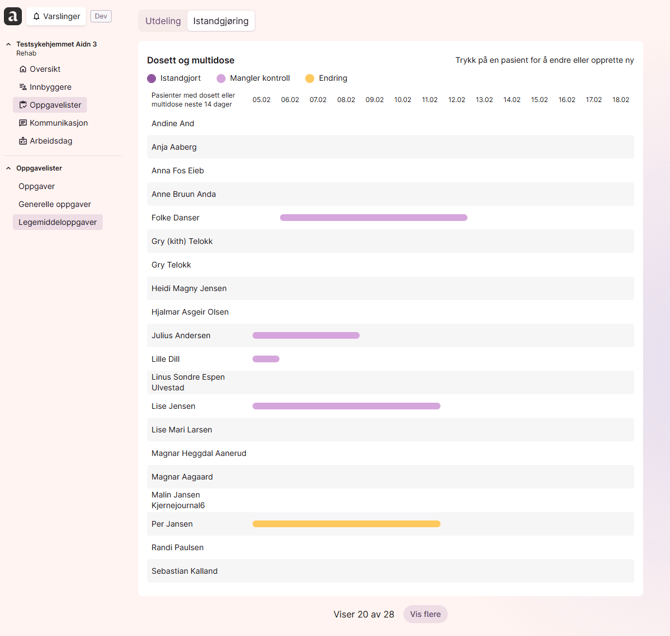Viewport: 670px width, 636px height.
Task: Select Legemiddeloppgaver in sidebar
Action: 57,222
